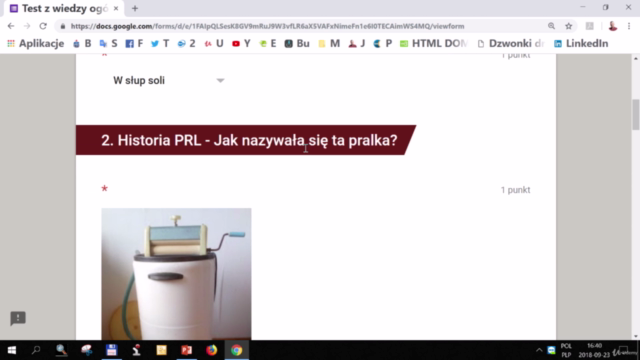640x360 pixels.
Task: Open the Dzwonki bookmark
Action: click(x=511, y=43)
